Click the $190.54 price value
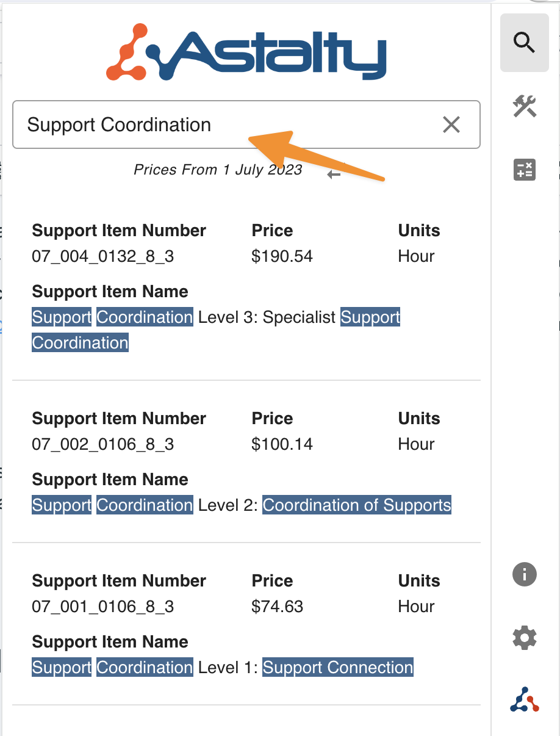Screen dimensions: 560x736 pos(282,256)
